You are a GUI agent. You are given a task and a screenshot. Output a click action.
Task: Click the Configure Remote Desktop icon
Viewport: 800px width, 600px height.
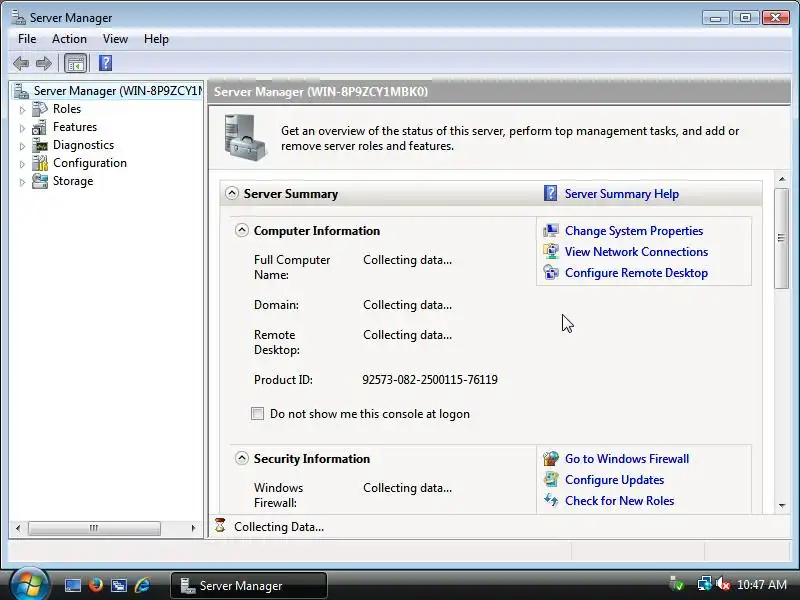click(x=551, y=272)
